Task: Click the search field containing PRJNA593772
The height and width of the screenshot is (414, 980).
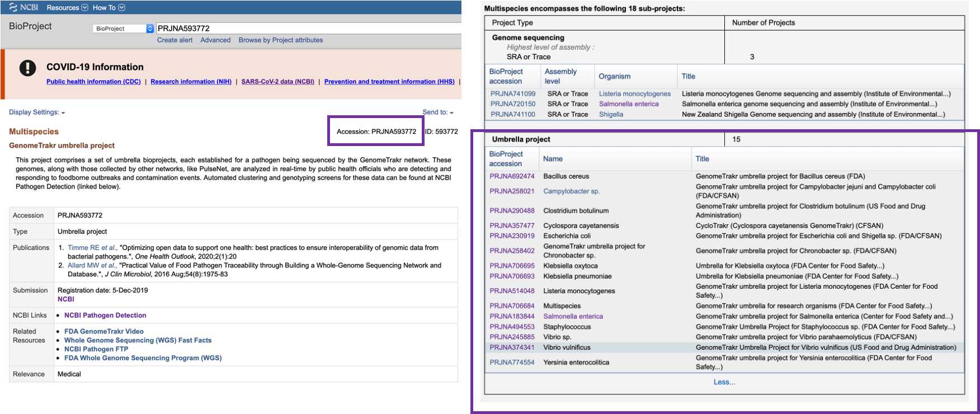Action: click(308, 29)
